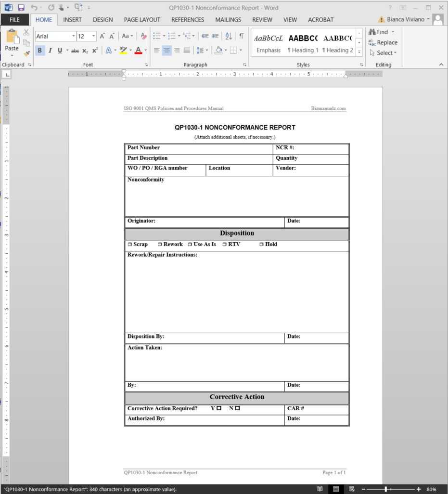Toggle Bold formatting
Viewport: 448px width, 494px height.
pos(39,51)
